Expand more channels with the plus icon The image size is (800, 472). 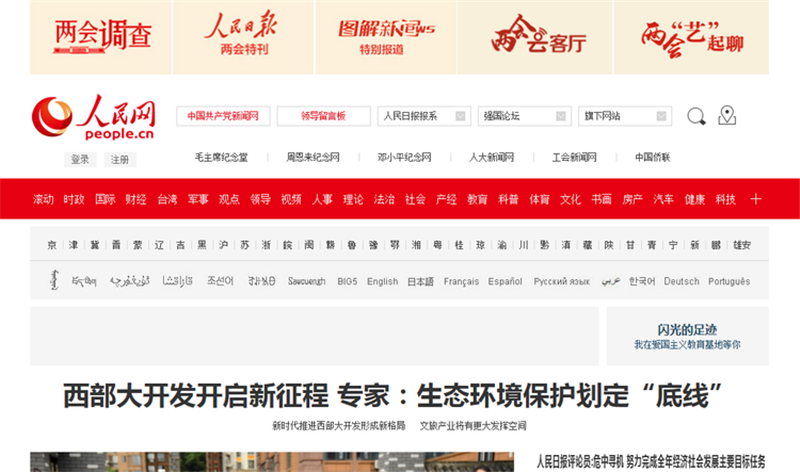756,199
